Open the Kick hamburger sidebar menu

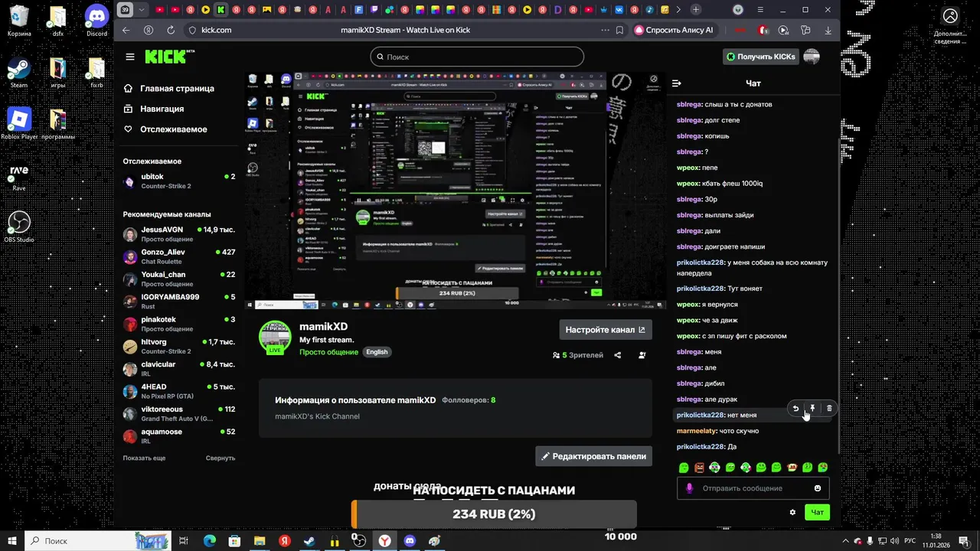pos(130,57)
